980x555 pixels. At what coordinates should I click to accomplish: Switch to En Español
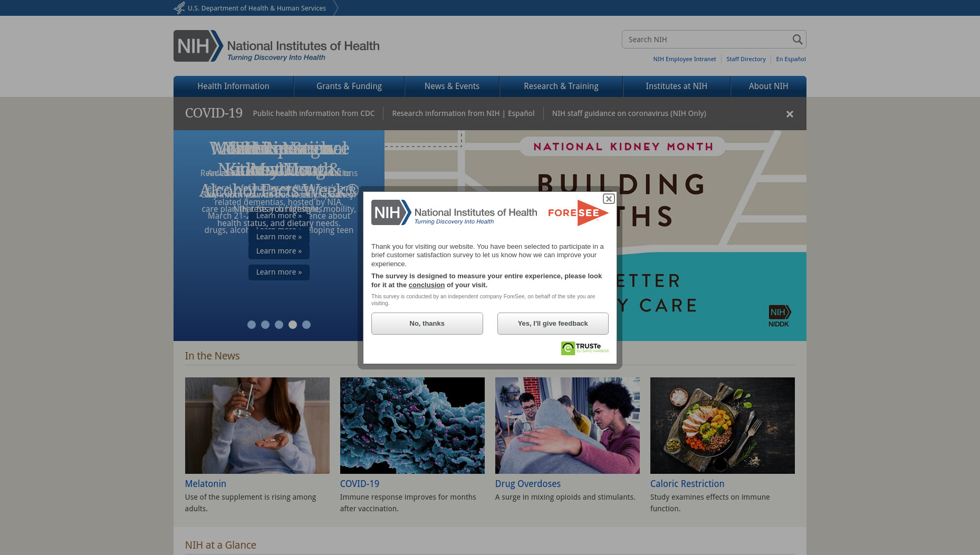pos(791,59)
